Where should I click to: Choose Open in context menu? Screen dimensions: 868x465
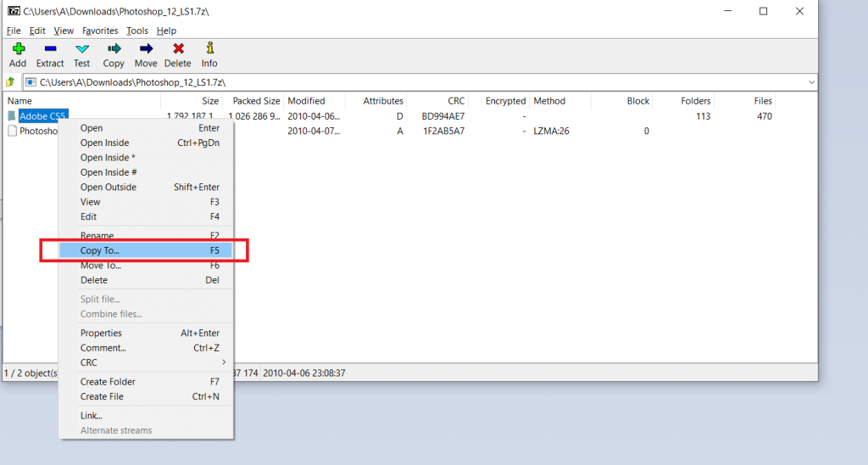[146, 128]
